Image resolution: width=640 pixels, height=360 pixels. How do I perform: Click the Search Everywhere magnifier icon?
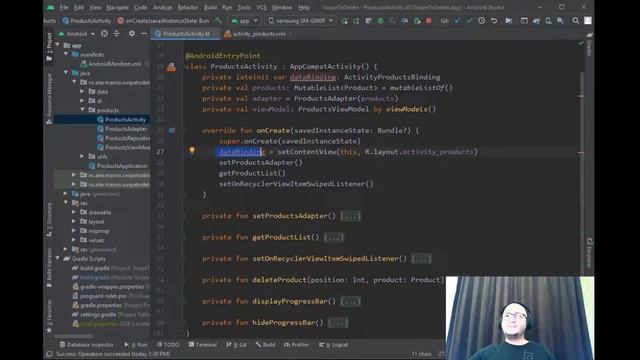point(576,20)
